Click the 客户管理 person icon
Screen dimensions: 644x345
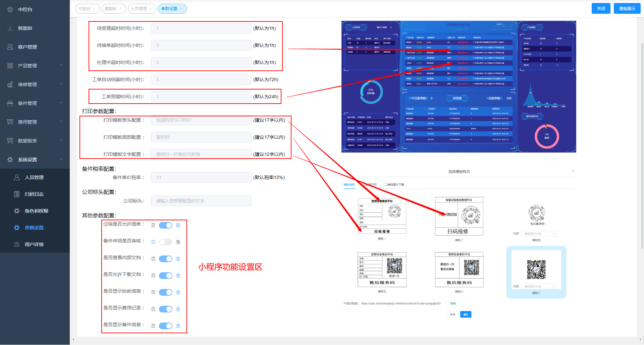[10, 47]
